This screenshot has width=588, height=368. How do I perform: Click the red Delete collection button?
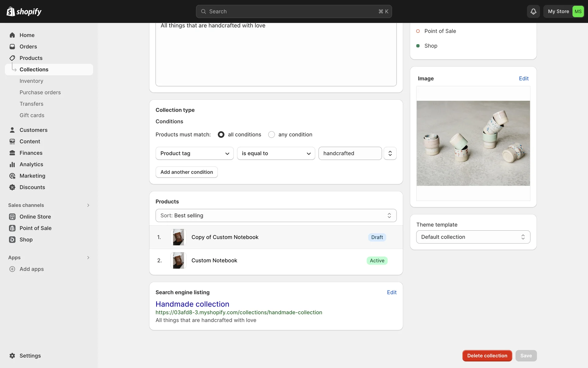coord(487,356)
